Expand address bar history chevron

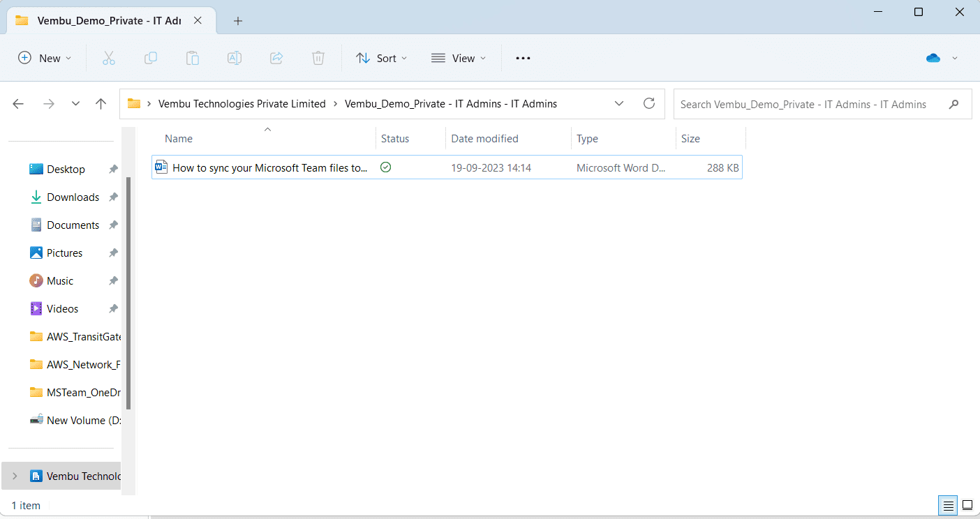coord(619,104)
